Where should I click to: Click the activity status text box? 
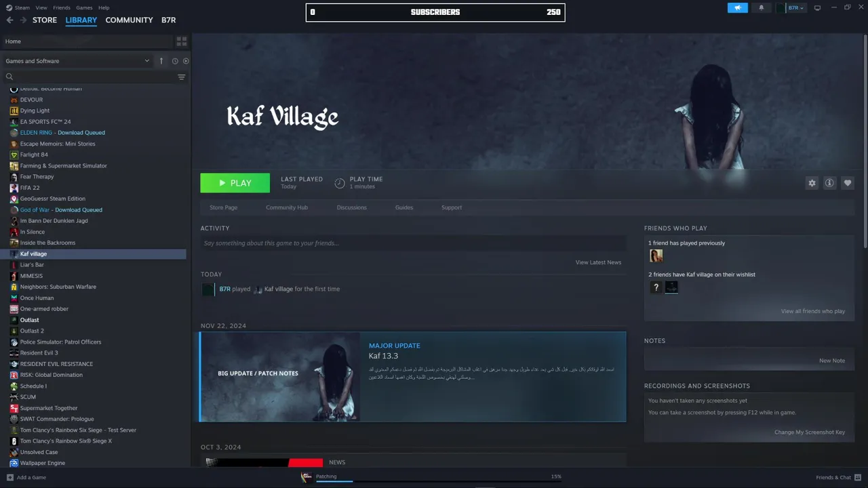413,243
